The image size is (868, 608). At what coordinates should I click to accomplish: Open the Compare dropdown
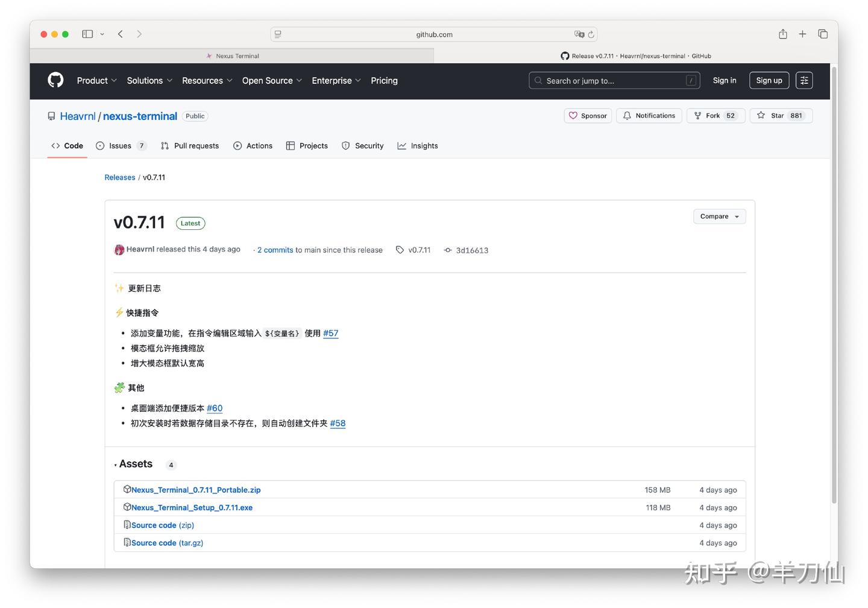coord(719,216)
